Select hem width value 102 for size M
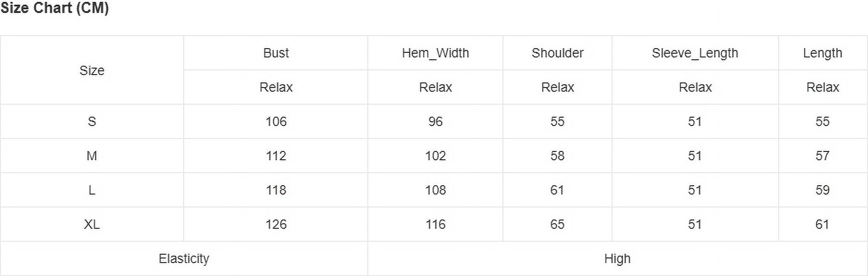 pos(435,156)
